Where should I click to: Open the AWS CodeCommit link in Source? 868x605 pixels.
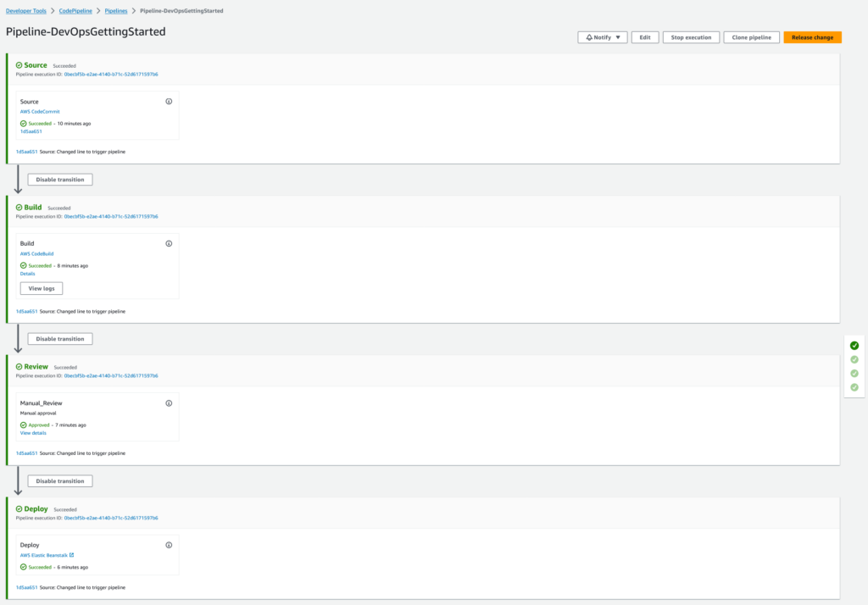click(x=38, y=112)
